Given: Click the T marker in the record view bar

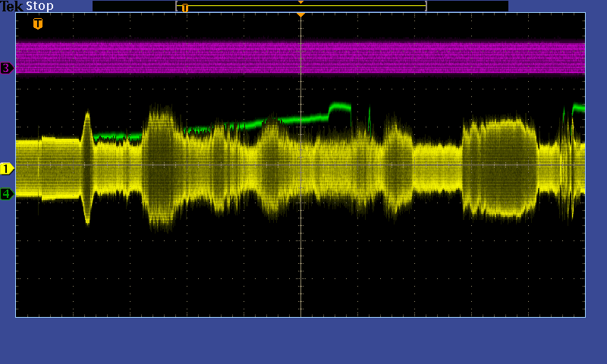Looking at the screenshot, I should [x=184, y=8].
